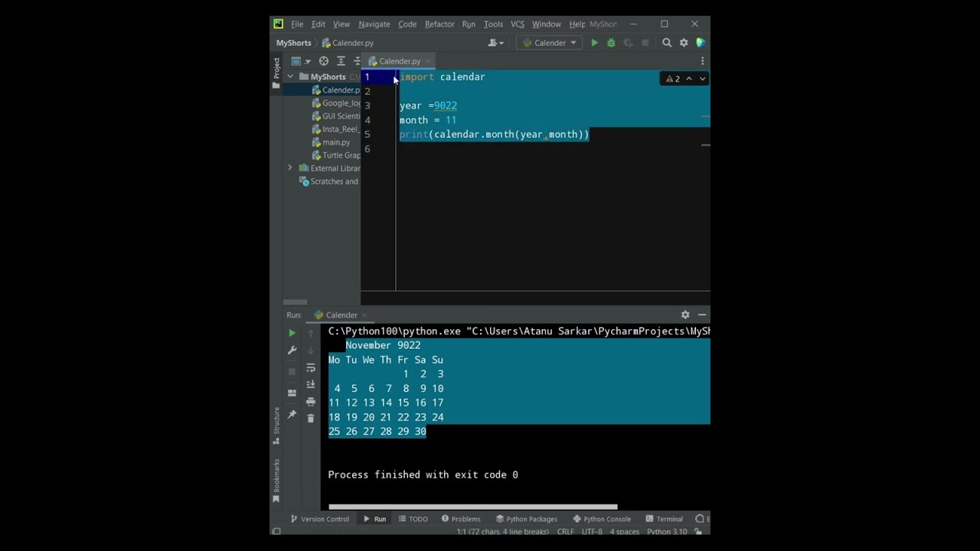Open the Calender run configuration dropdown
Viewport: 980px width, 551px height.
tap(550, 43)
